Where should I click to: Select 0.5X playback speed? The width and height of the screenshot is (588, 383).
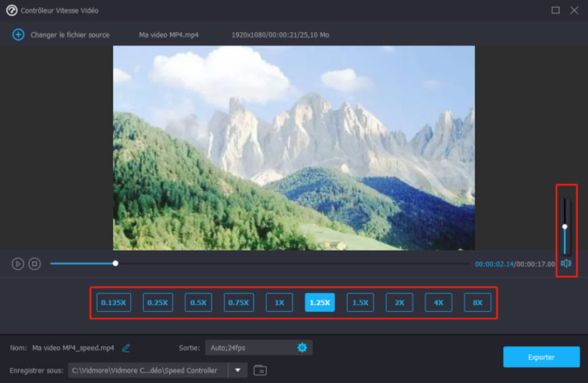198,302
